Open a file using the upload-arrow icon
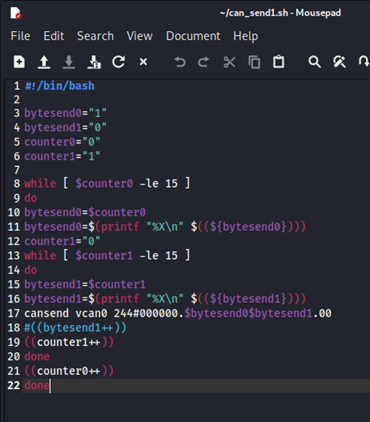The width and height of the screenshot is (370, 422). 44,62
